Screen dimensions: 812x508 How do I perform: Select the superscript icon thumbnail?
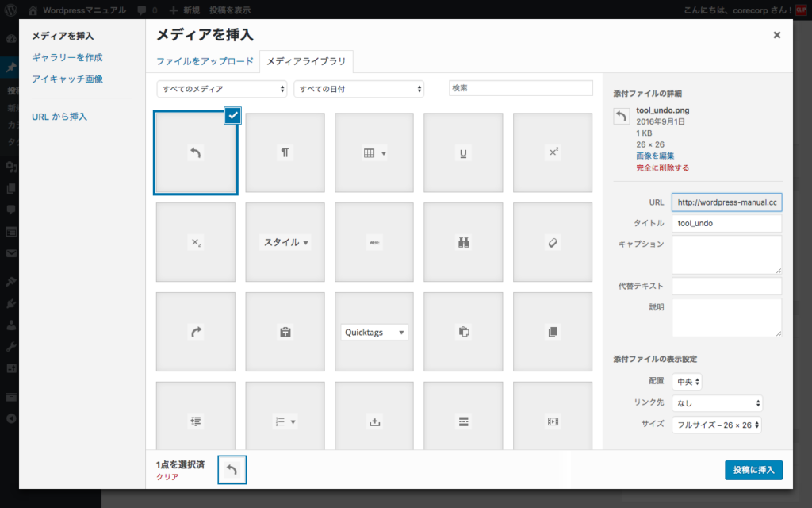point(553,152)
